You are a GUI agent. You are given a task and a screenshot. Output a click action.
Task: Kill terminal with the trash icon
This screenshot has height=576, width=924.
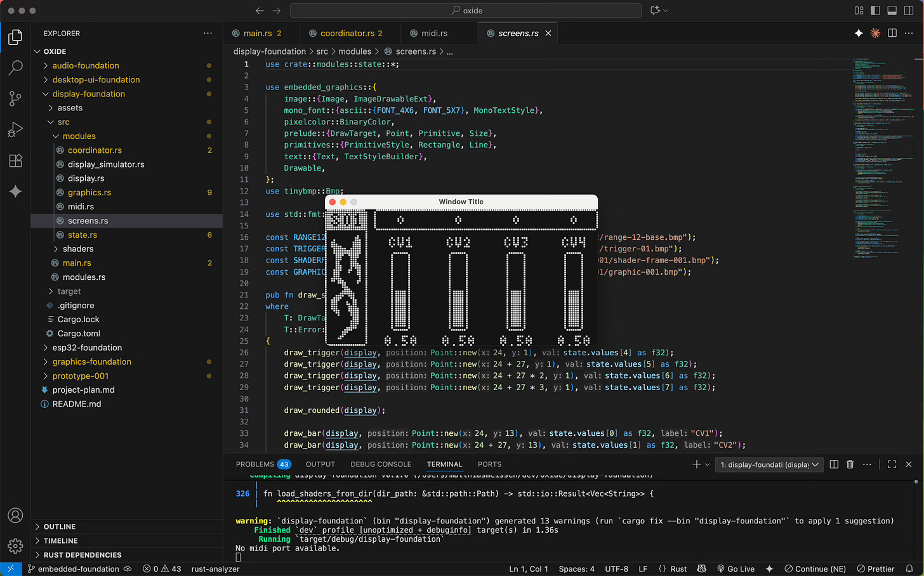(x=850, y=464)
